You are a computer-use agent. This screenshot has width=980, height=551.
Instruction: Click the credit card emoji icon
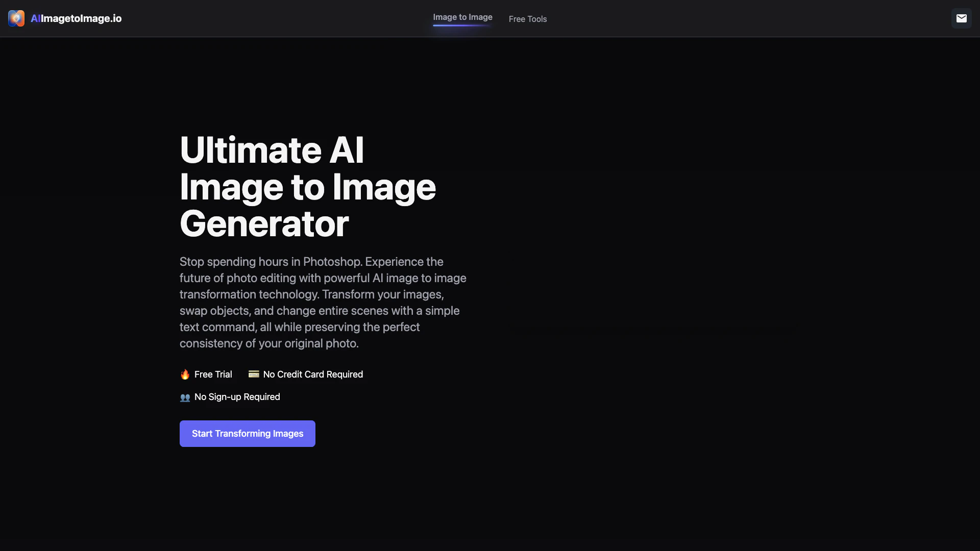point(254,374)
